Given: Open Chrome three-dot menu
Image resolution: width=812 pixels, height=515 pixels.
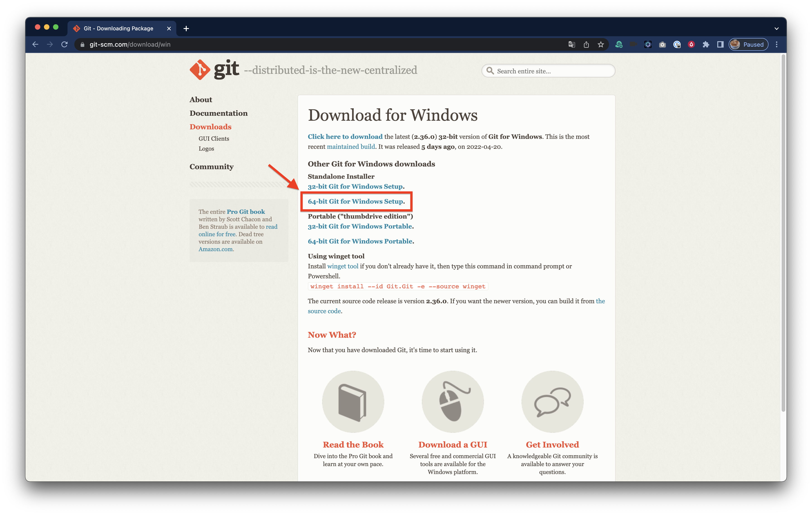Looking at the screenshot, I should tap(777, 44).
